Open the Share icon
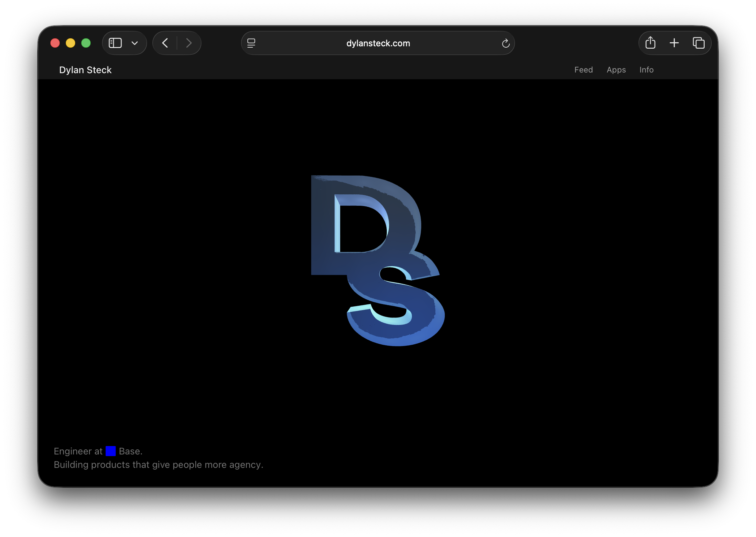756x537 pixels. (x=650, y=43)
